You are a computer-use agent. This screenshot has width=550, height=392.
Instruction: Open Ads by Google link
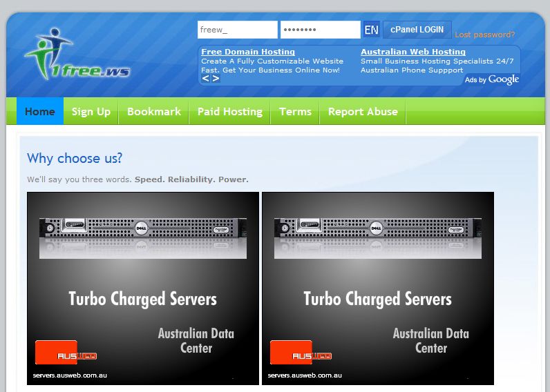[492, 79]
